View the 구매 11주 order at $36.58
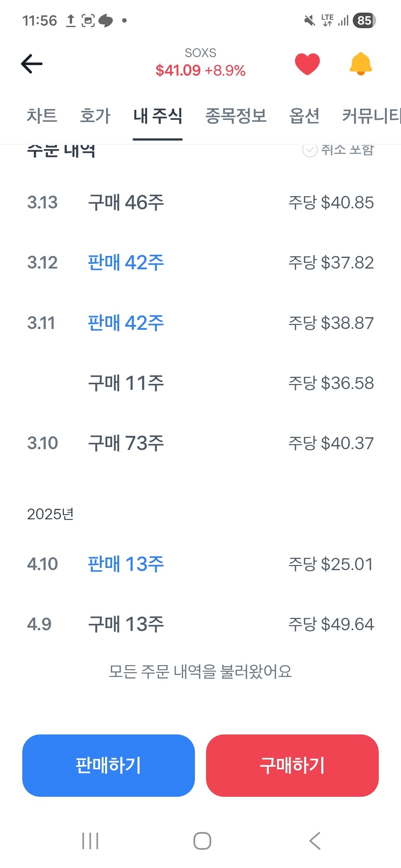The image size is (401, 868). pyautogui.click(x=200, y=383)
